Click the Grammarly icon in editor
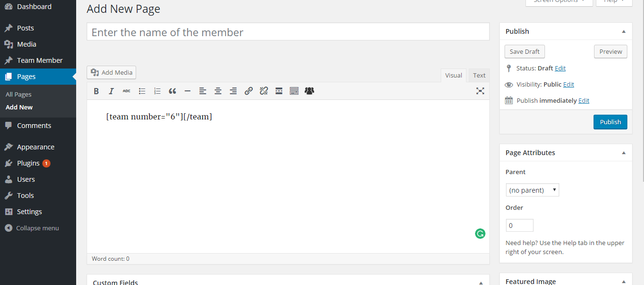This screenshot has width=644, height=285. click(480, 234)
